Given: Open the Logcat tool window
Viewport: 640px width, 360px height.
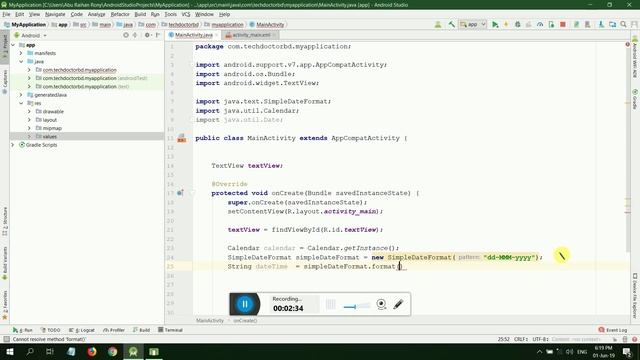Looking at the screenshot, I should pyautogui.click(x=82, y=330).
